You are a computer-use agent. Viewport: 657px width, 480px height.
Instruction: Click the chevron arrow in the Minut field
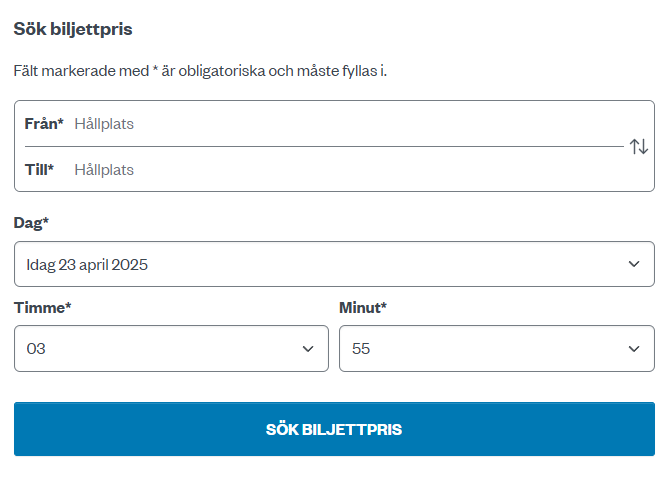coord(634,349)
